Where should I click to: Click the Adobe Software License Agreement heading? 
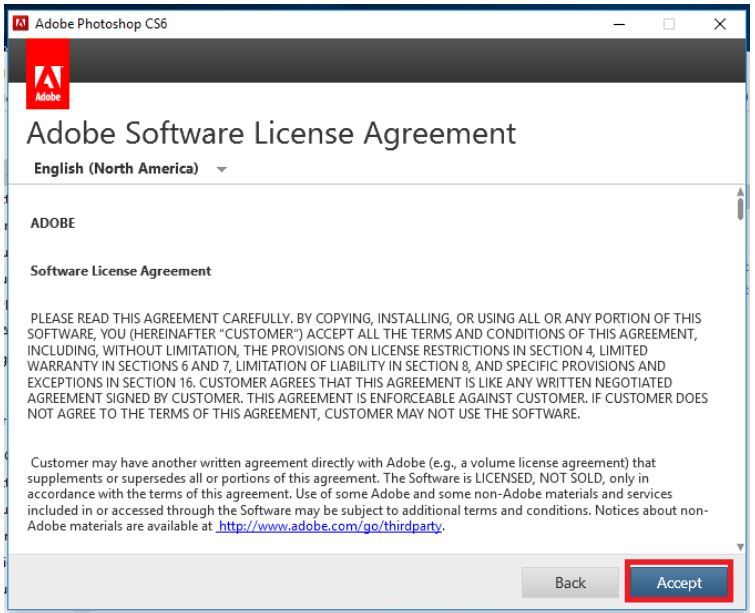click(x=272, y=132)
